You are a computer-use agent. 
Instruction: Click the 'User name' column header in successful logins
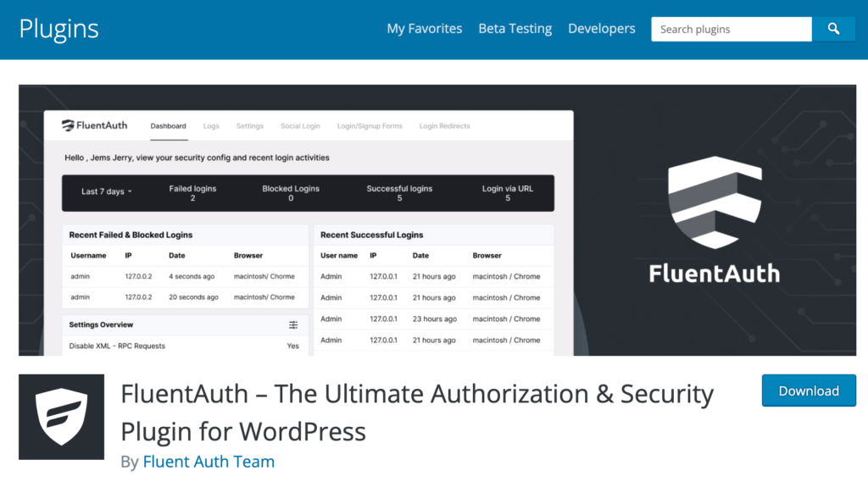339,256
